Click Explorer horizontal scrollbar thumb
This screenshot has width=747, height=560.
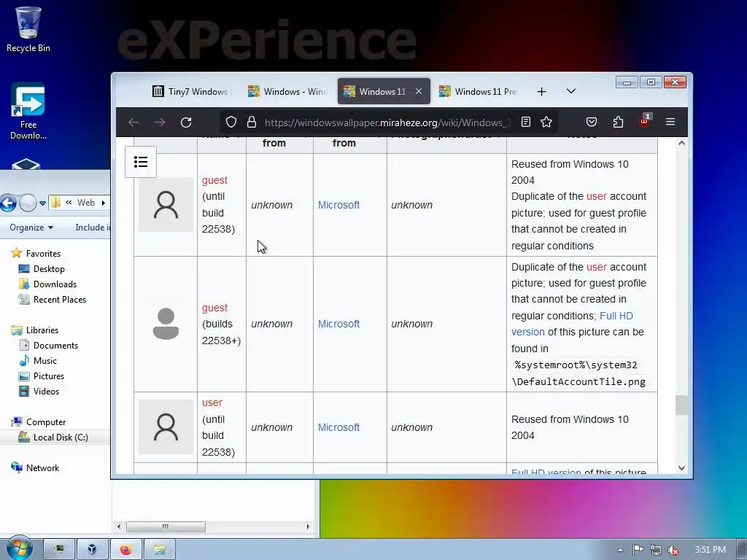click(x=166, y=526)
